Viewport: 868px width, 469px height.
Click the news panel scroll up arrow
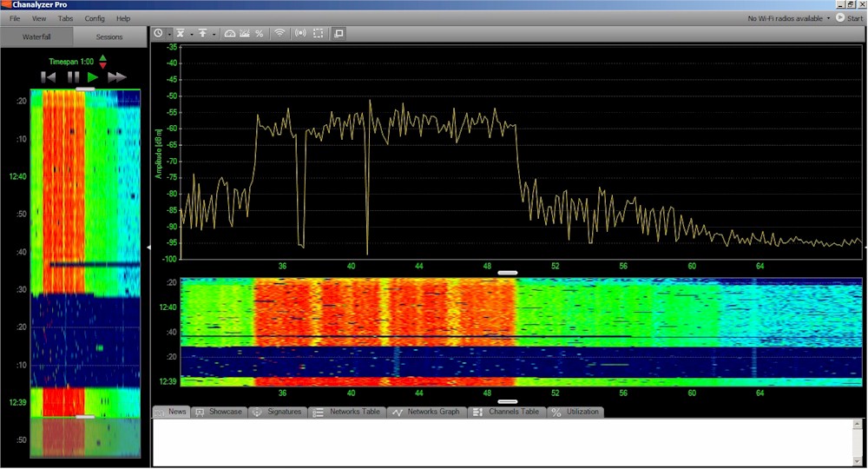pos(858,424)
